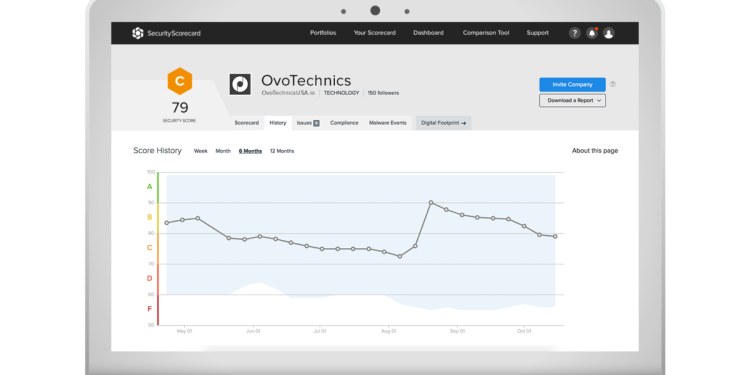Go to Your Scorecard
This screenshot has width=750, height=375.
tap(375, 33)
